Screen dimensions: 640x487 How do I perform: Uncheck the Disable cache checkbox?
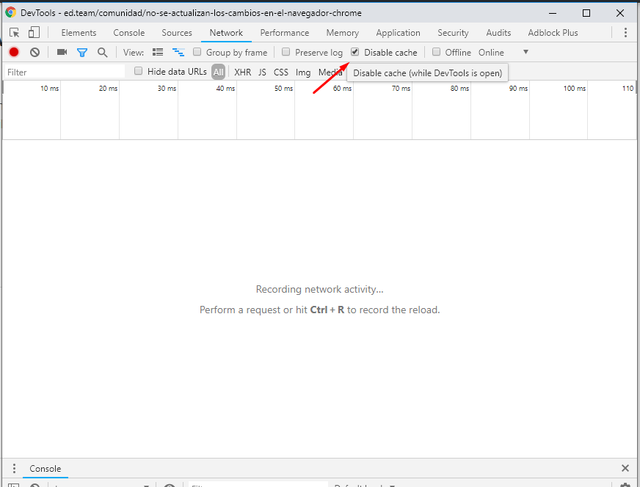[x=355, y=52]
